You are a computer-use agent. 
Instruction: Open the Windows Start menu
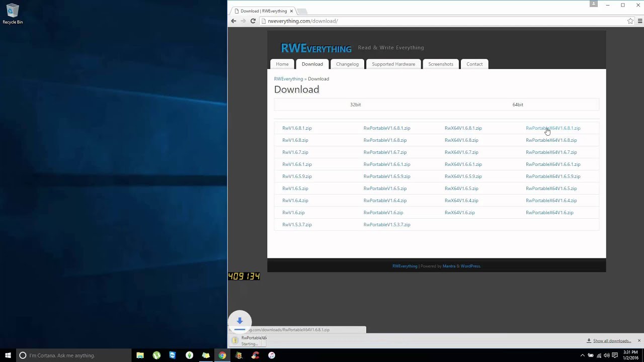tap(8, 355)
